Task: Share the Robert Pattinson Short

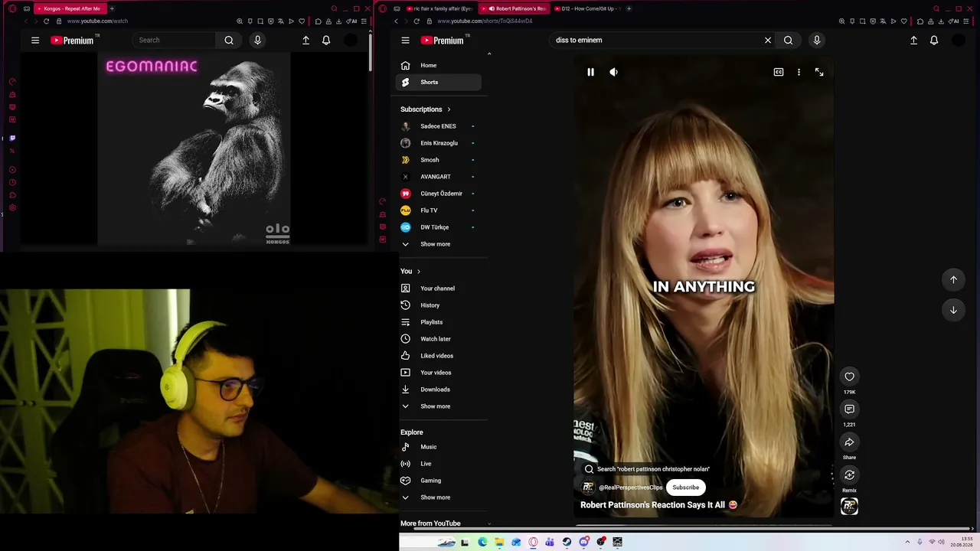Action: tap(849, 442)
